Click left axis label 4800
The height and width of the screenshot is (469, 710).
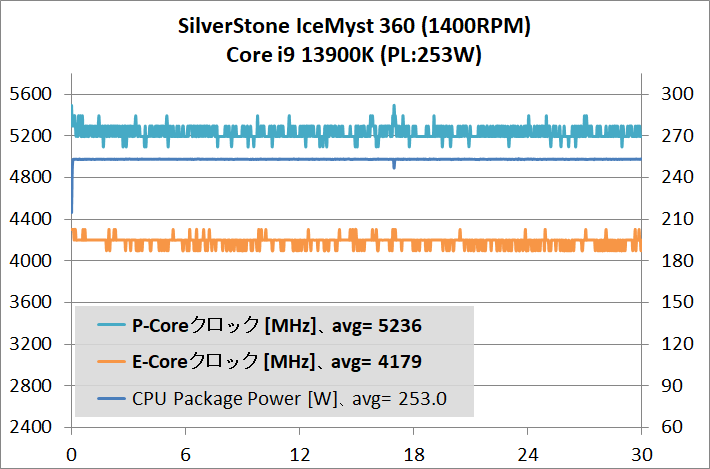pyautogui.click(x=31, y=177)
